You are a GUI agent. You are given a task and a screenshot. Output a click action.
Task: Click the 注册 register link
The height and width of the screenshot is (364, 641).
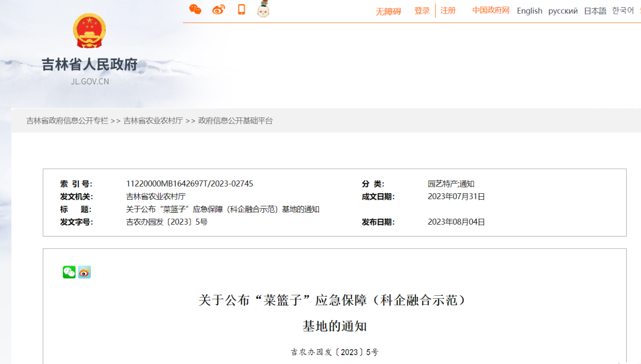(x=448, y=11)
